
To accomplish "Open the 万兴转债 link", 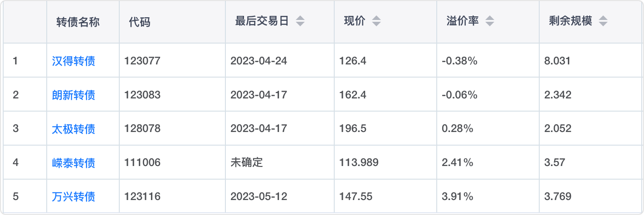I will click(73, 197).
